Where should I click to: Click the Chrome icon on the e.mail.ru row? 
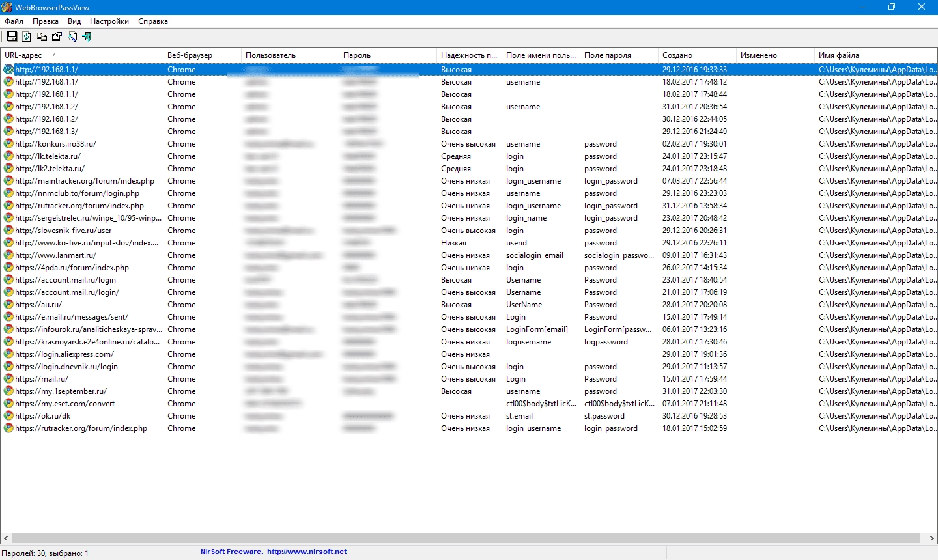click(8, 317)
